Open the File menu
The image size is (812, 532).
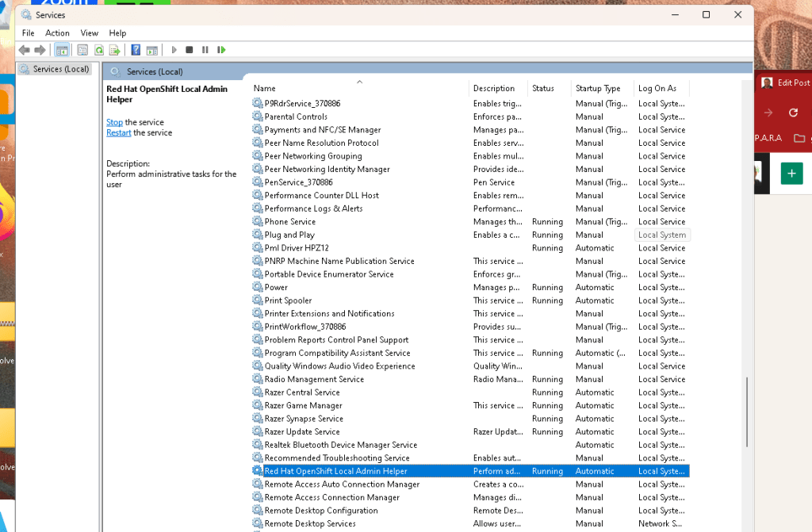28,33
